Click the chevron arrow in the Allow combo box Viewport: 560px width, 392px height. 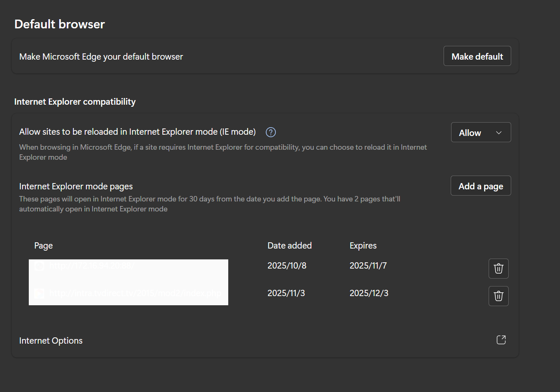click(x=499, y=133)
